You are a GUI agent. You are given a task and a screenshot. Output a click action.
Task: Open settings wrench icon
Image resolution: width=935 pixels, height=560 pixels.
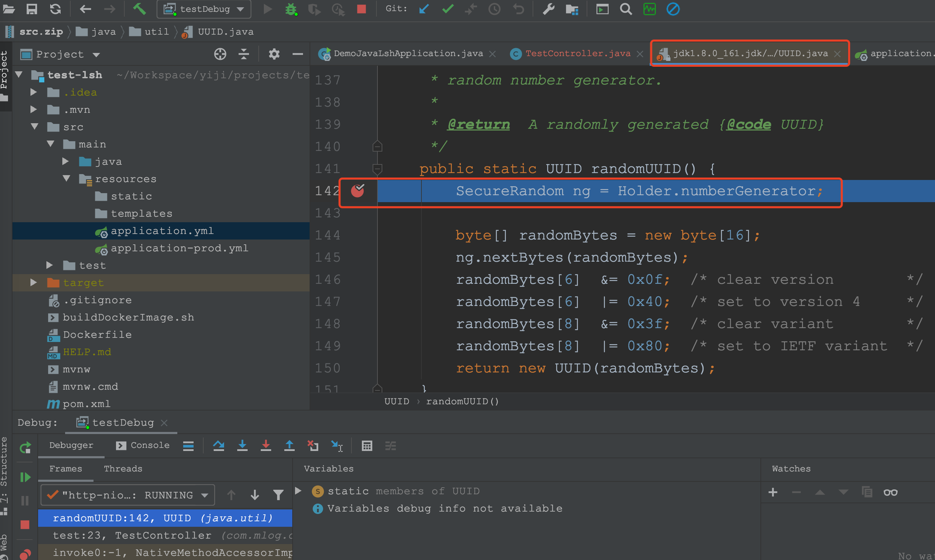(549, 9)
